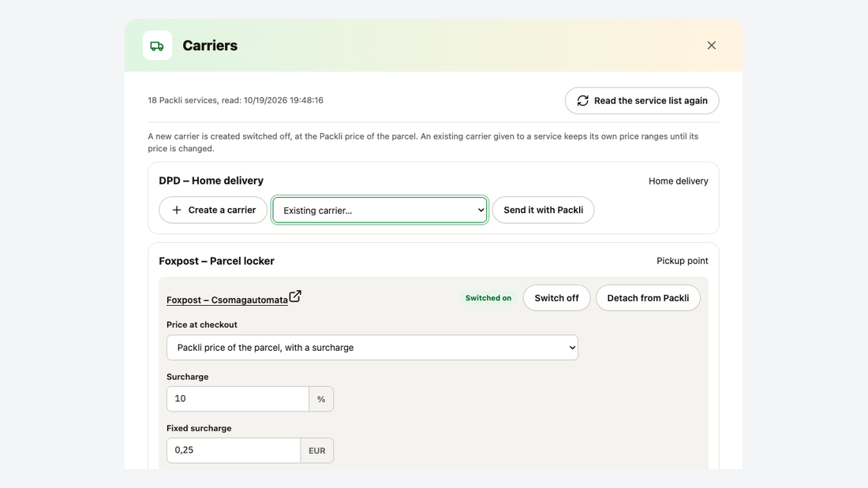Screen dimensions: 868x488
Task: Click Create a carrier button
Action: [213, 210]
